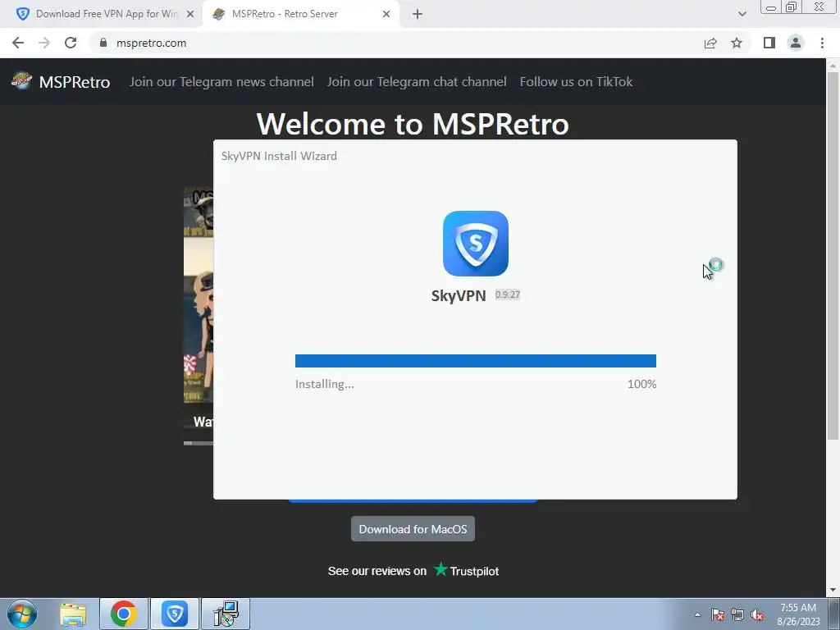Click the Action Center flag tray icon
This screenshot has height=630, width=840.
[718, 614]
